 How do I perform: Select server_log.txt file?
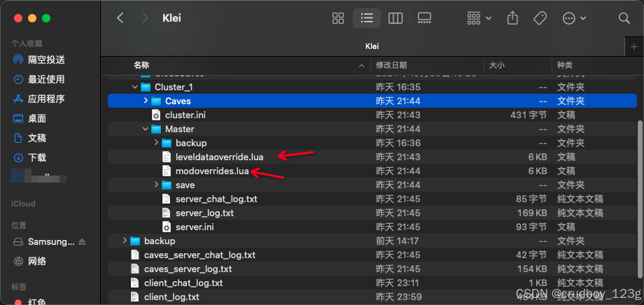[x=204, y=213]
